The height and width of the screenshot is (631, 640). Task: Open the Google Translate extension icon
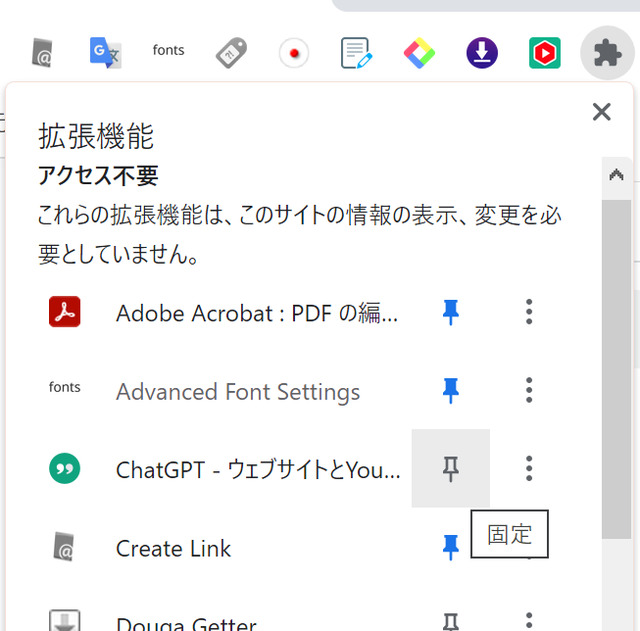pos(105,53)
